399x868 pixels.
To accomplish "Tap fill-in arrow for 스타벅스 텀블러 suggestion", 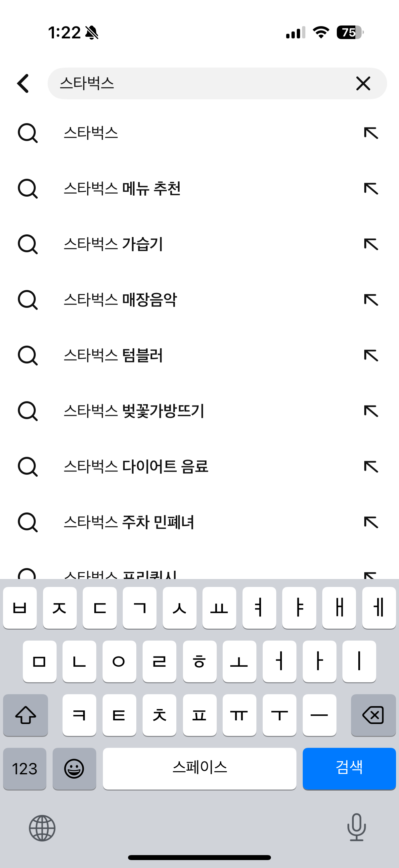I will point(371,356).
